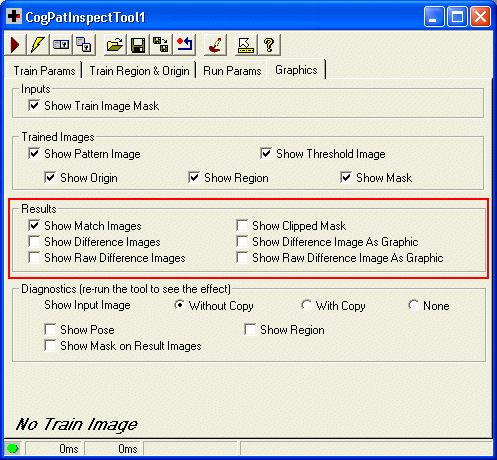This screenshot has height=460, width=497.
Task: Click the Save floppy disk icon
Action: click(x=138, y=45)
